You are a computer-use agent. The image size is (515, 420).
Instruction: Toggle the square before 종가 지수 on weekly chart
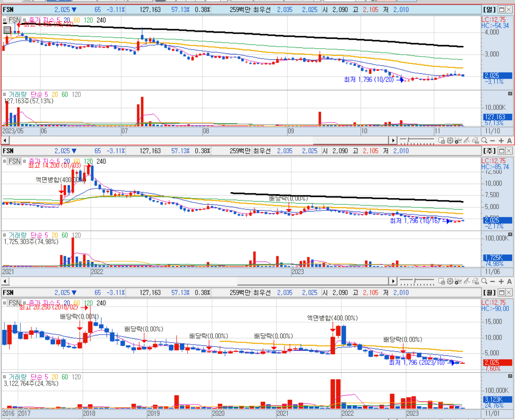(25, 161)
